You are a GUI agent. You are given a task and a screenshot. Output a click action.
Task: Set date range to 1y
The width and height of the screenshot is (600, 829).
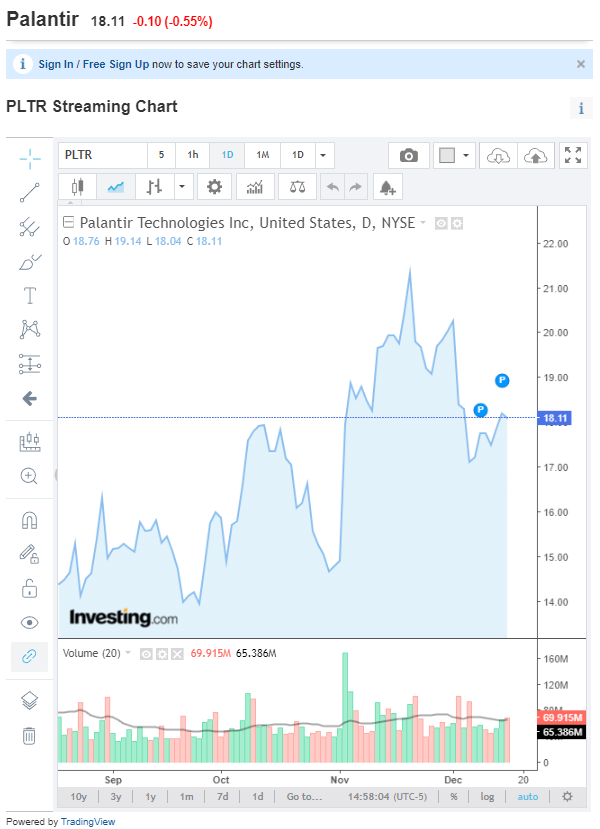click(x=151, y=796)
